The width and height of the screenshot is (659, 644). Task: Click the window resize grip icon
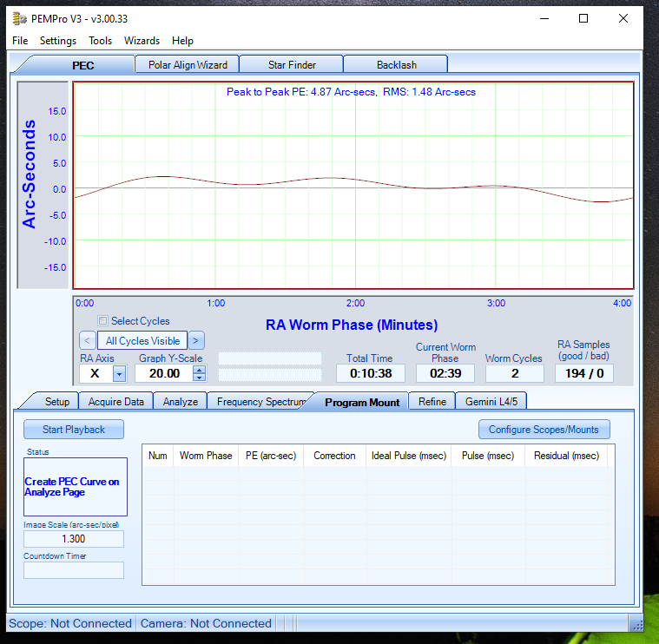point(637,626)
